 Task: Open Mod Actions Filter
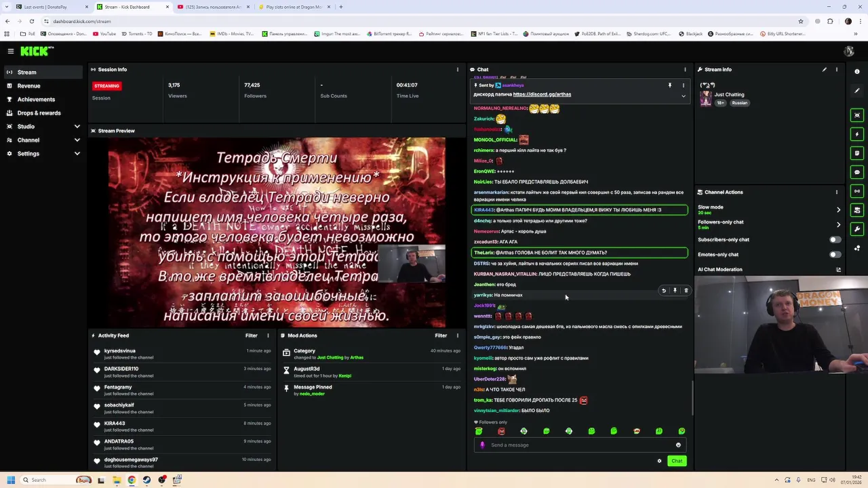[x=441, y=335]
